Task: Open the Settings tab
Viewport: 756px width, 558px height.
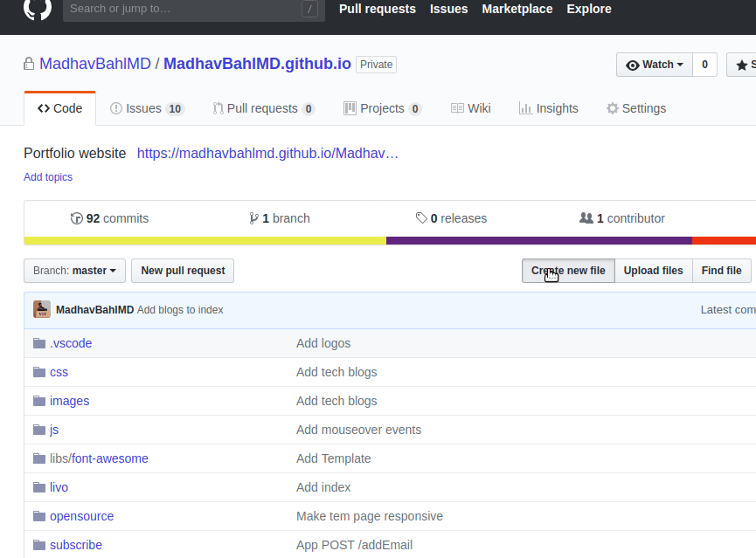Action: 635,108
